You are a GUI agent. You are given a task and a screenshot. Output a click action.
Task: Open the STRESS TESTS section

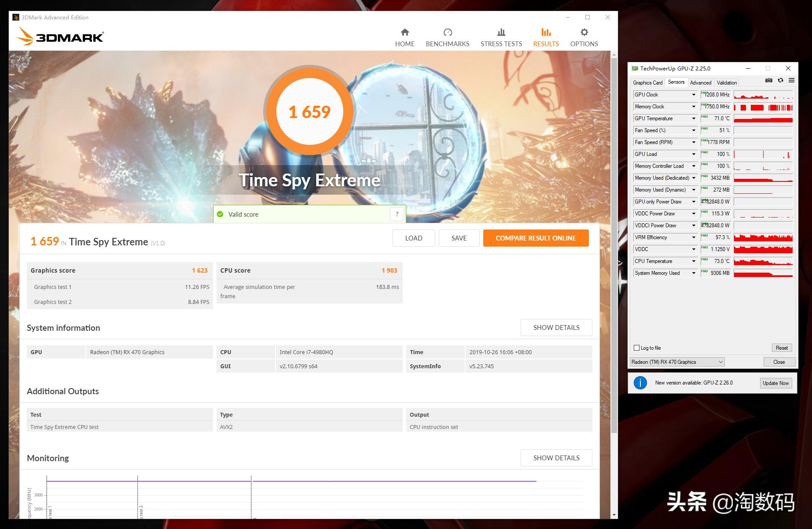pos(501,37)
